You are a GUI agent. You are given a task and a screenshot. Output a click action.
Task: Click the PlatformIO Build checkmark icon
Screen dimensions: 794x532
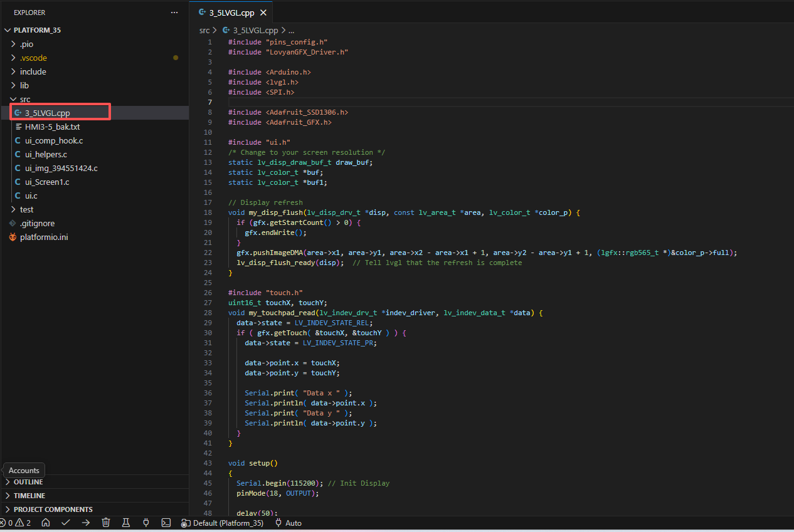tap(65, 523)
